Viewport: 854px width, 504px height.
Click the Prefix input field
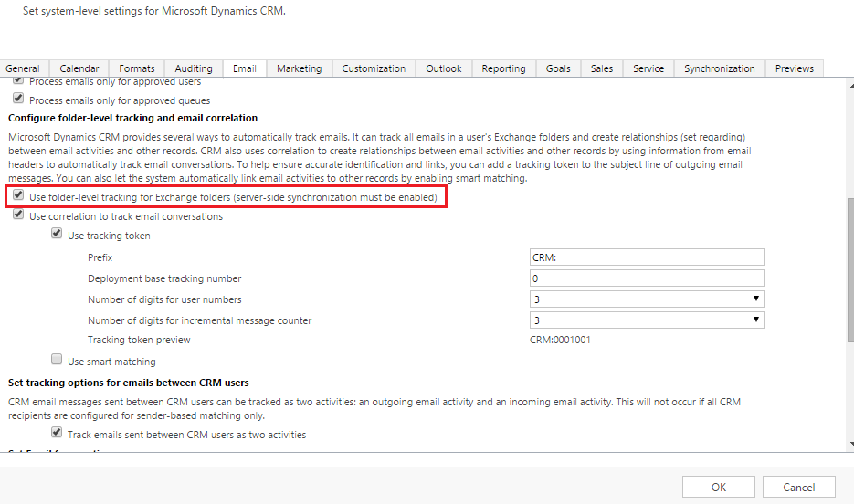[647, 257]
